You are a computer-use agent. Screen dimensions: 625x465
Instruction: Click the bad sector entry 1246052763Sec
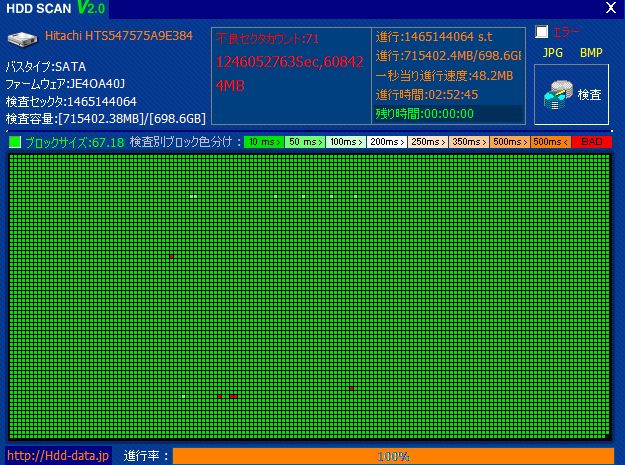tap(289, 73)
